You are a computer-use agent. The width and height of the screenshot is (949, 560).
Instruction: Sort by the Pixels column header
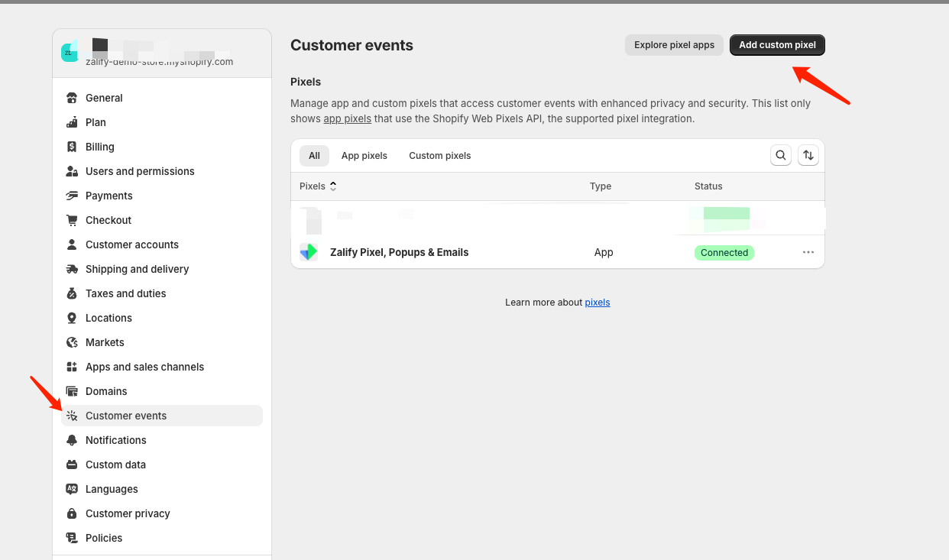point(317,186)
